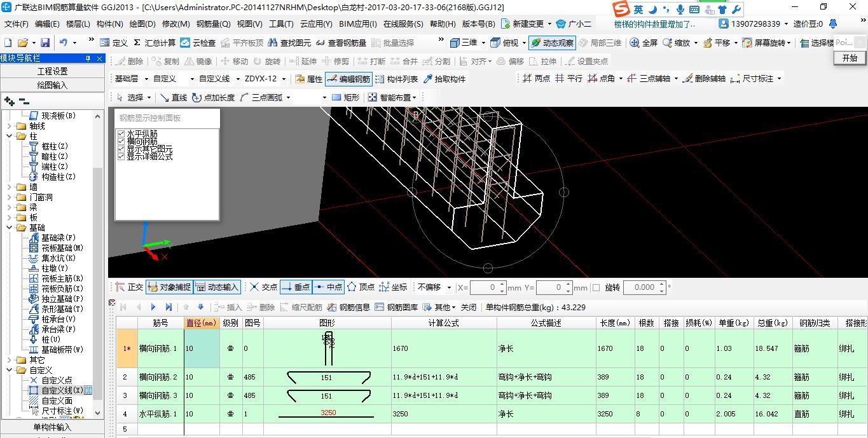Viewport: 868px width, 438px height.
Task: Click 平行 parallel auxiliary axis tool
Action: [568, 78]
